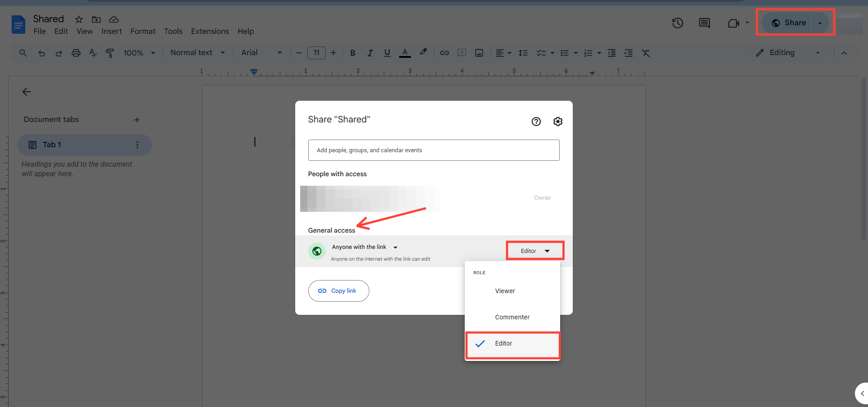Open the comments history icon

coord(704,23)
